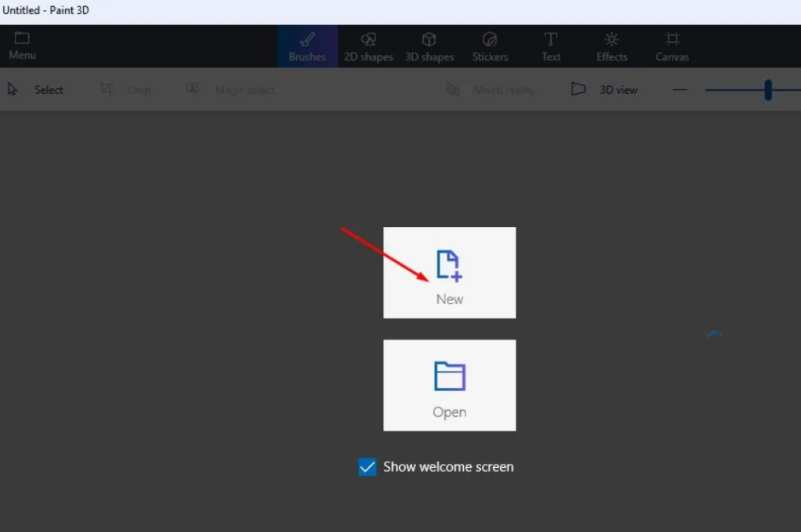Click the zoom out minus button
This screenshot has width=801, height=532.
pyautogui.click(x=680, y=90)
